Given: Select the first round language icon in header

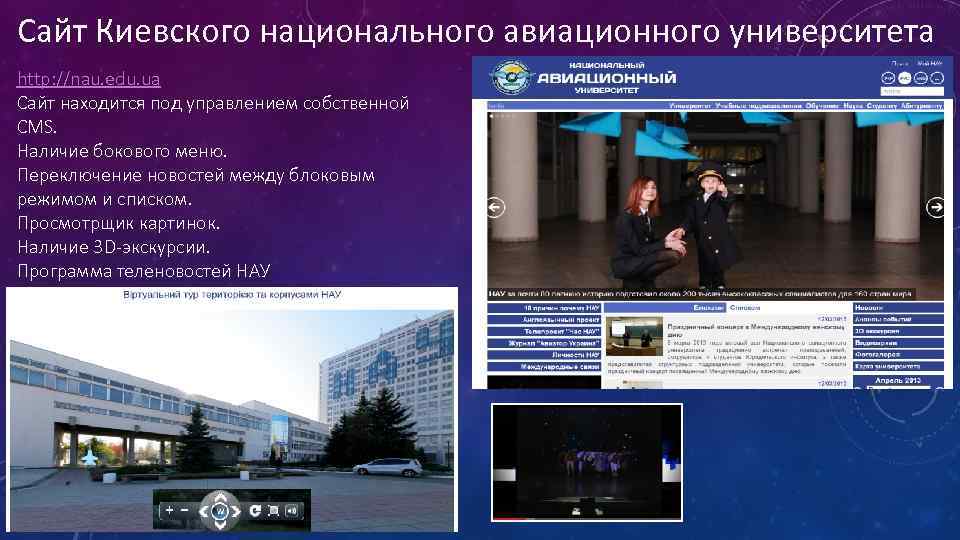Looking at the screenshot, I should [888, 78].
